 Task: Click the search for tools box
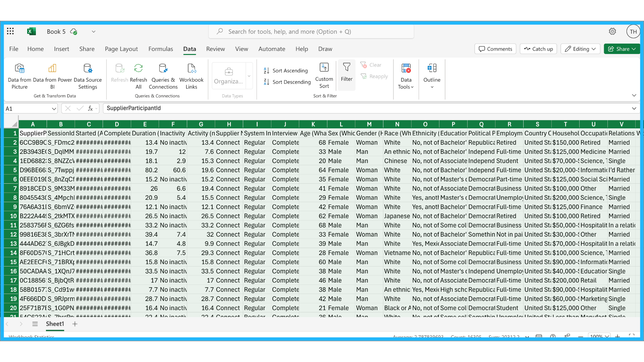coord(311,32)
